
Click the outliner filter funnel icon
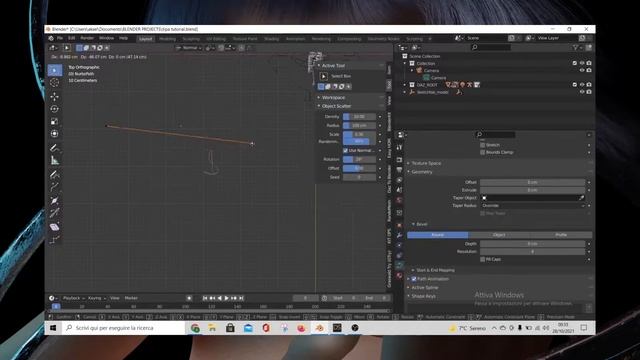[x=576, y=48]
